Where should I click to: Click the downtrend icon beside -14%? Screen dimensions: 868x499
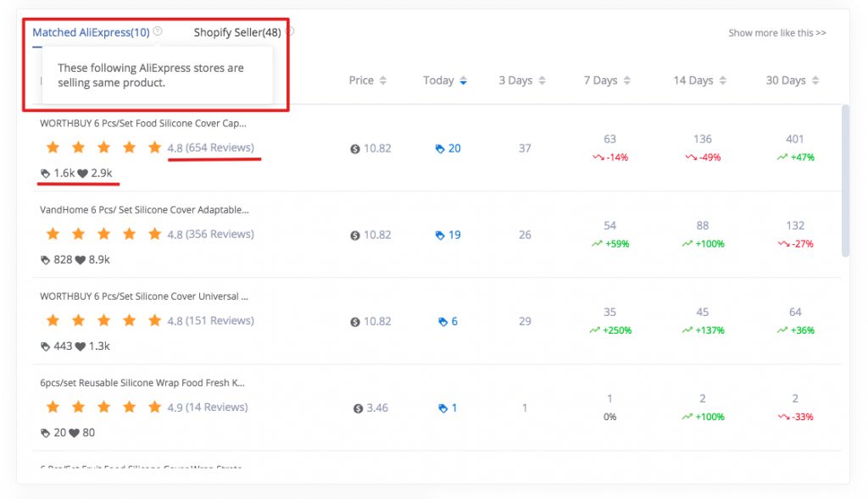pyautogui.click(x=598, y=157)
